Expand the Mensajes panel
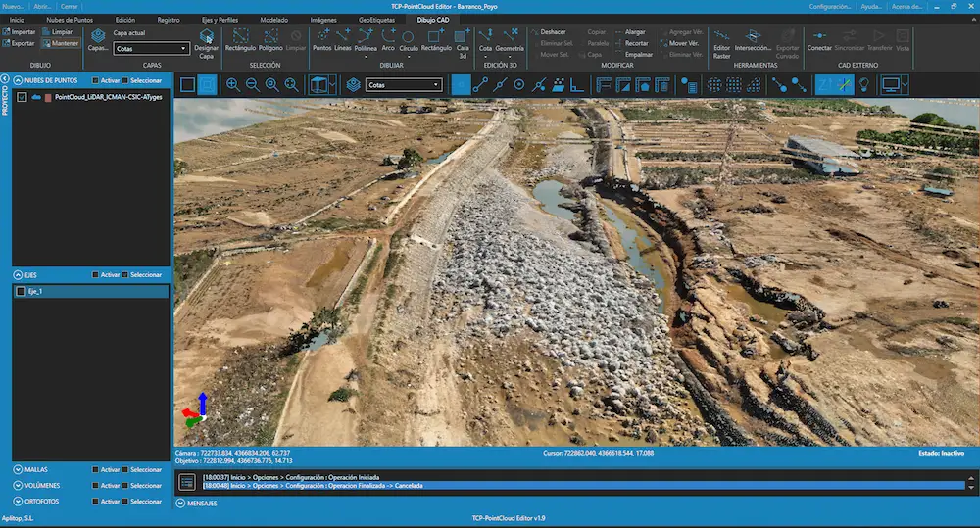 180,503
